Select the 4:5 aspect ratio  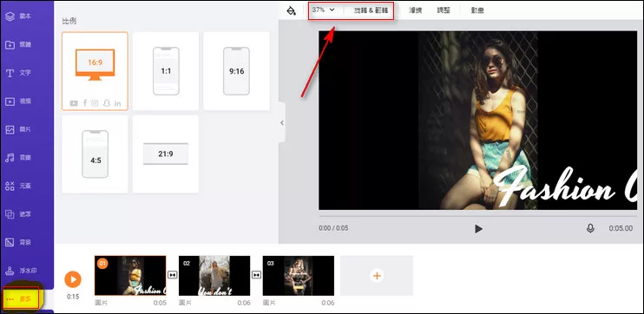pyautogui.click(x=95, y=154)
